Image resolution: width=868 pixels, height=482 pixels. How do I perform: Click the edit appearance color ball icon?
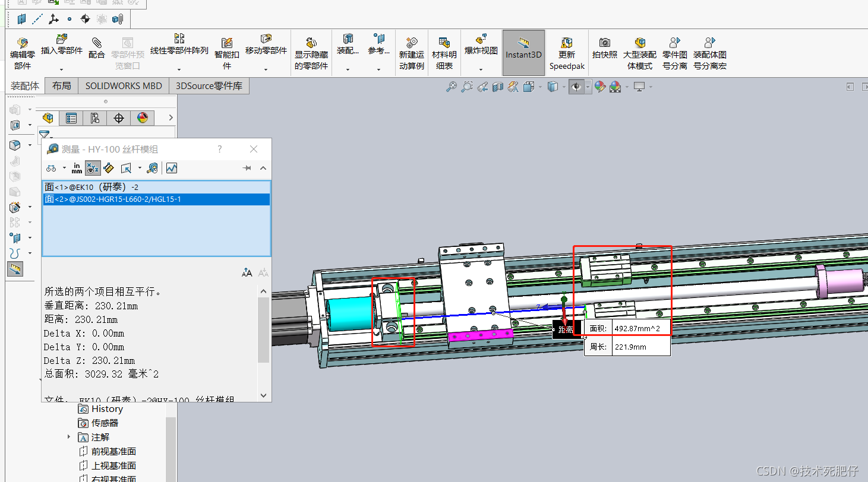point(600,87)
